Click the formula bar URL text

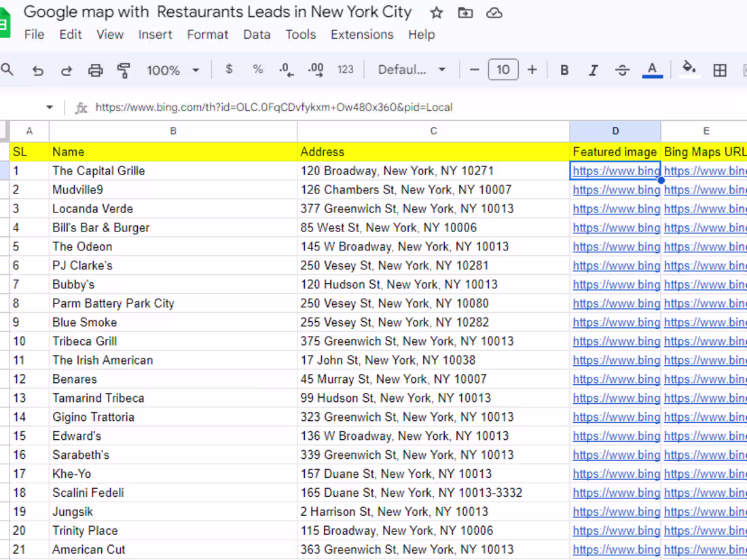click(274, 107)
